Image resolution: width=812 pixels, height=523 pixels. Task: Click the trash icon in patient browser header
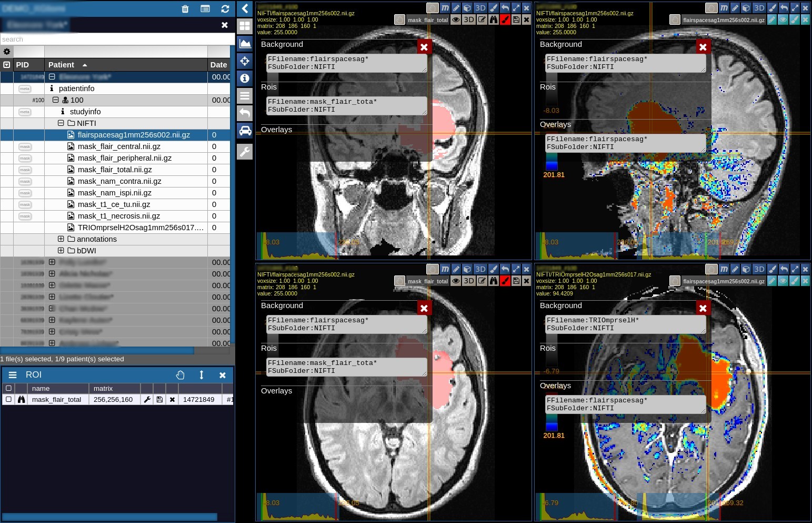tap(185, 9)
